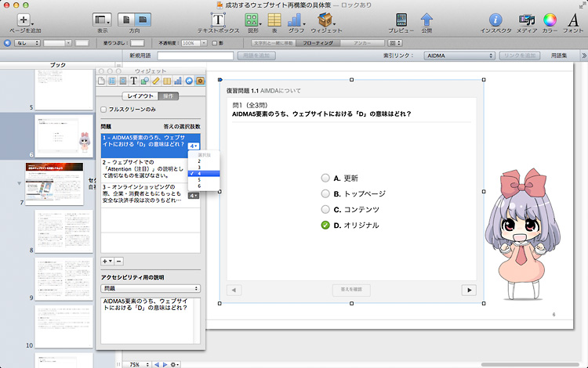The image size is (588, 368).
Task: Select answer C. コンテンツ radio button
Action: coord(325,209)
